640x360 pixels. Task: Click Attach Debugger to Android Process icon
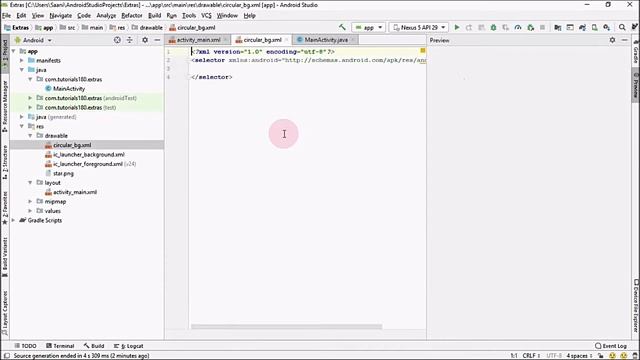[x=530, y=27]
